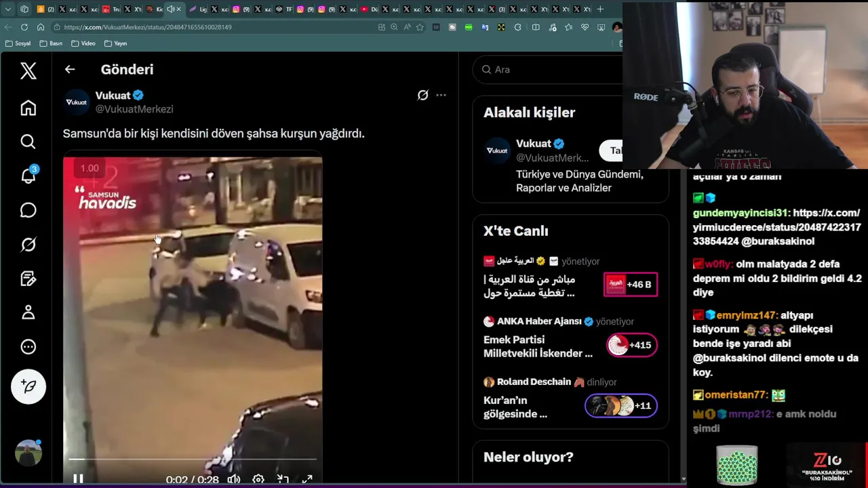Open Messages chat bubble in sidebar
This screenshot has width=868, height=488.
pyautogui.click(x=28, y=210)
